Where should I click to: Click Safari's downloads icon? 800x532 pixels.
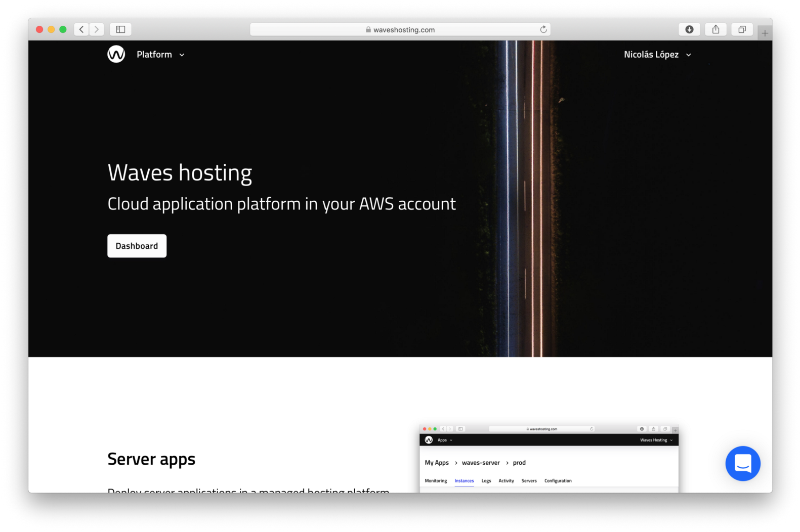coord(689,29)
